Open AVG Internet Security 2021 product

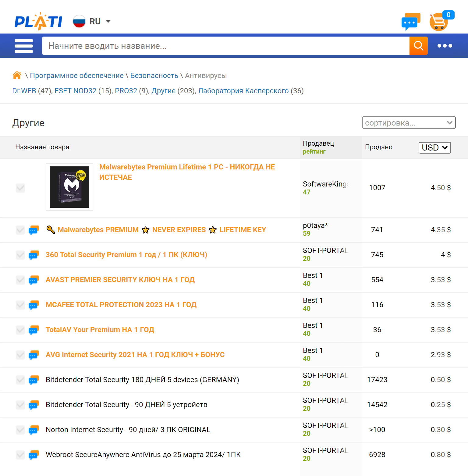(135, 355)
